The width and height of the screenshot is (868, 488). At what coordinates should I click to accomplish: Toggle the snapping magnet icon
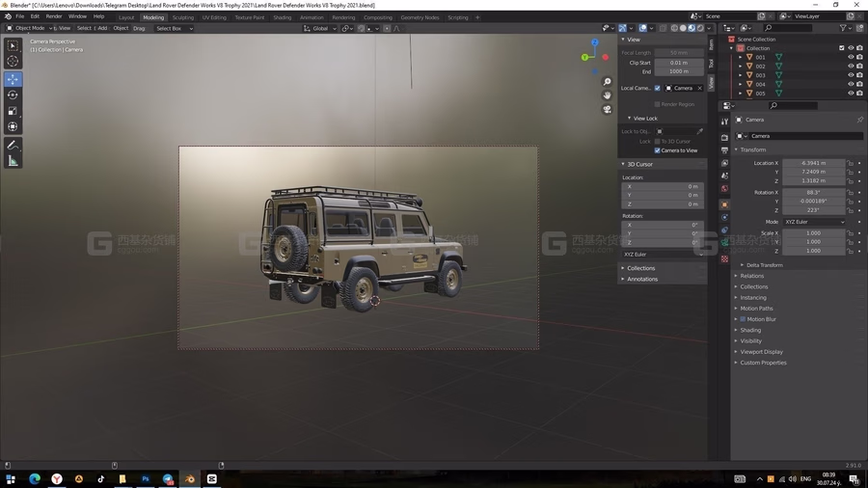361,28
